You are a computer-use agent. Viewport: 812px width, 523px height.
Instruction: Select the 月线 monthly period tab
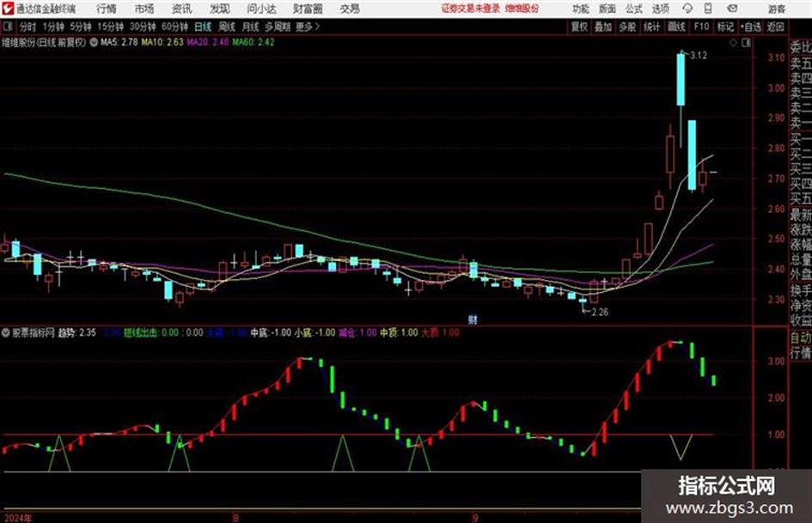251,27
